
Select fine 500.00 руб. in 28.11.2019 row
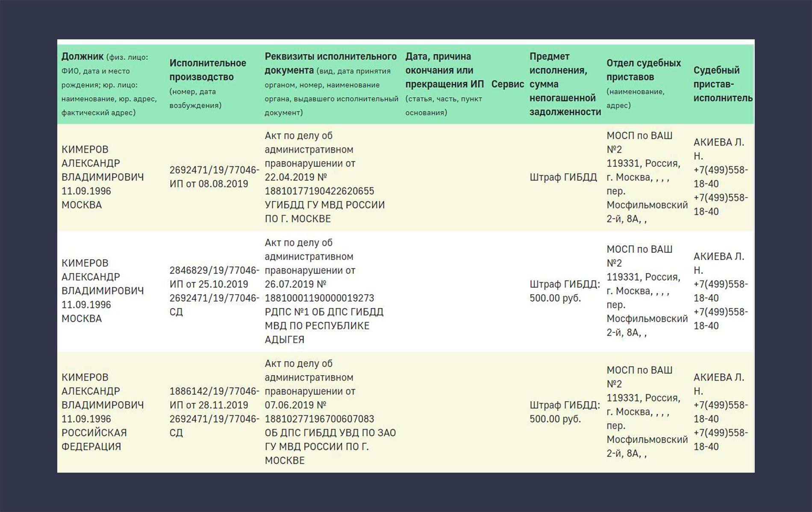565,412
